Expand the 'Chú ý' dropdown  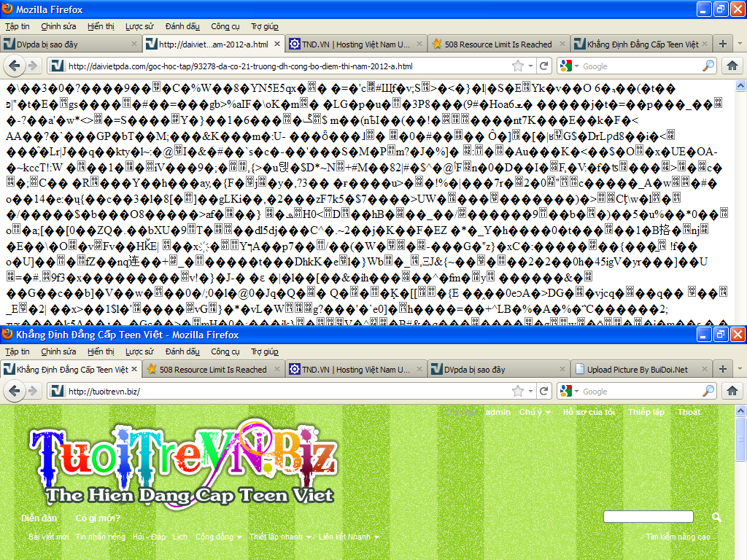point(535,413)
